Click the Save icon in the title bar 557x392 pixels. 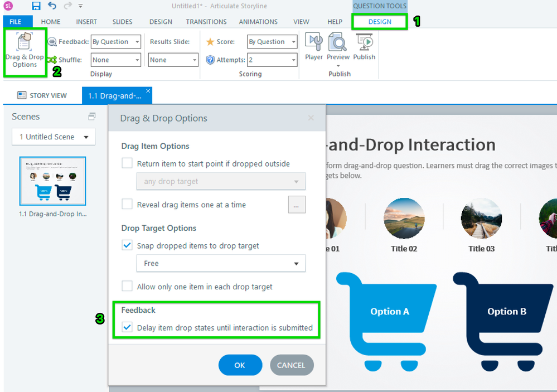pos(36,6)
